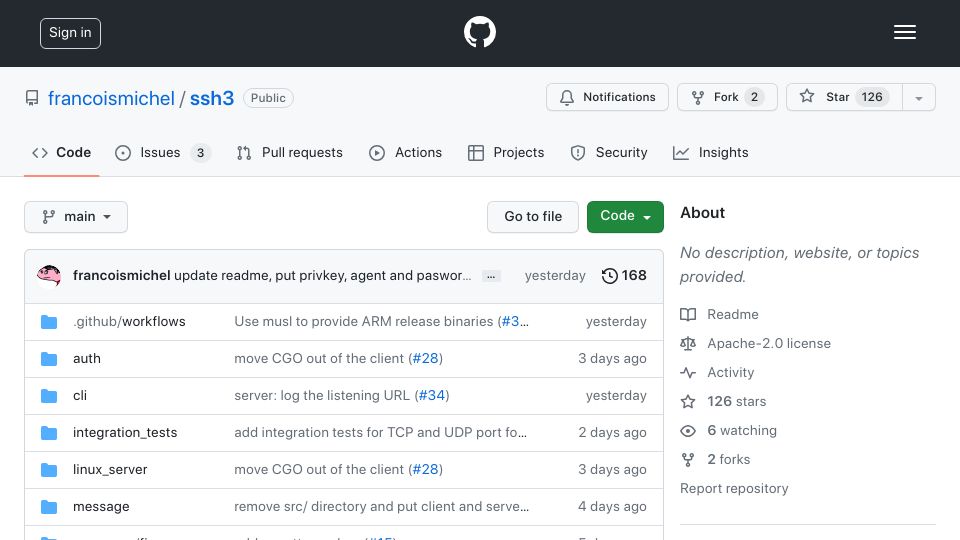The width and height of the screenshot is (960, 540).
Task: Go to the Actions tab
Action: (x=405, y=152)
